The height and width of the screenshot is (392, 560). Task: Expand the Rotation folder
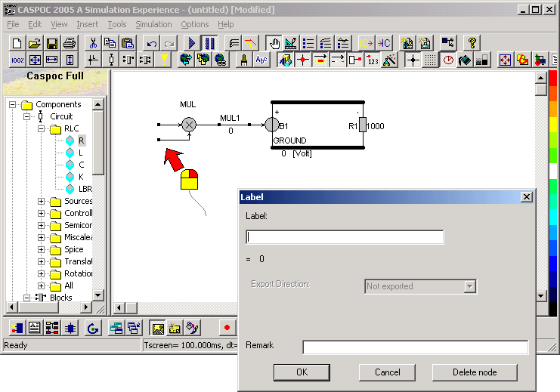tap(41, 274)
